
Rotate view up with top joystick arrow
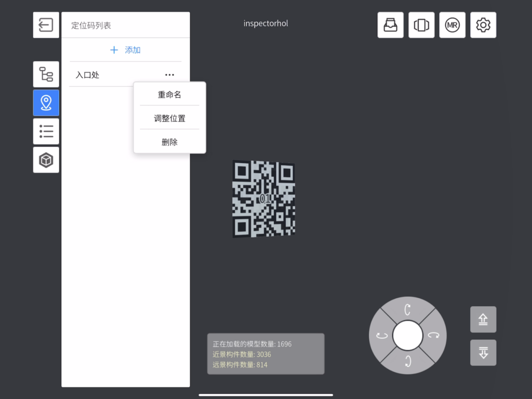pyautogui.click(x=407, y=309)
